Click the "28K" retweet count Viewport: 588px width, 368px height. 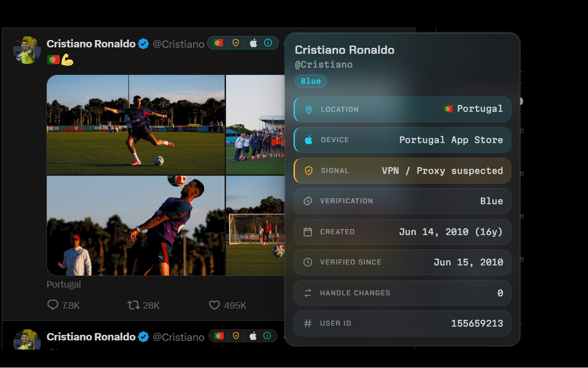click(x=151, y=305)
